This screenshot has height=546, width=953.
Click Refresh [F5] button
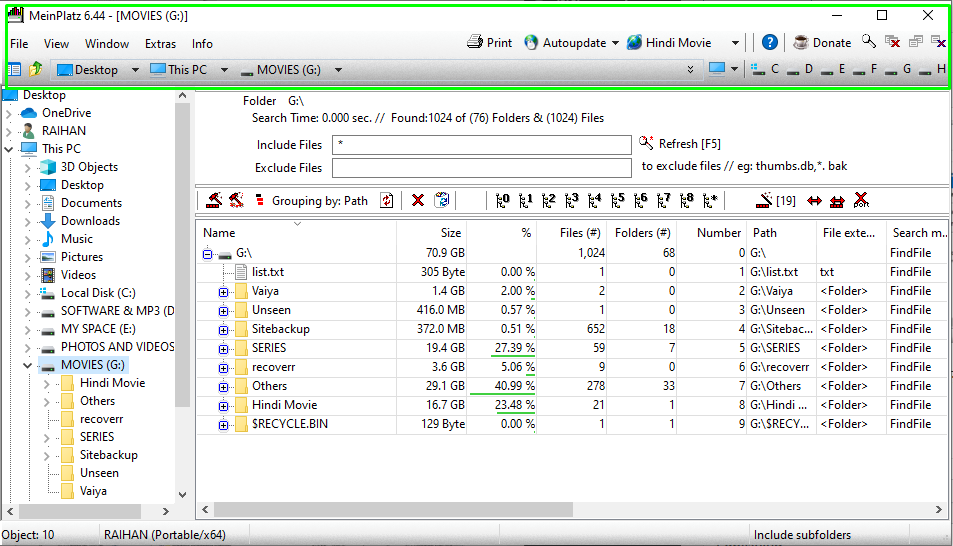point(679,143)
